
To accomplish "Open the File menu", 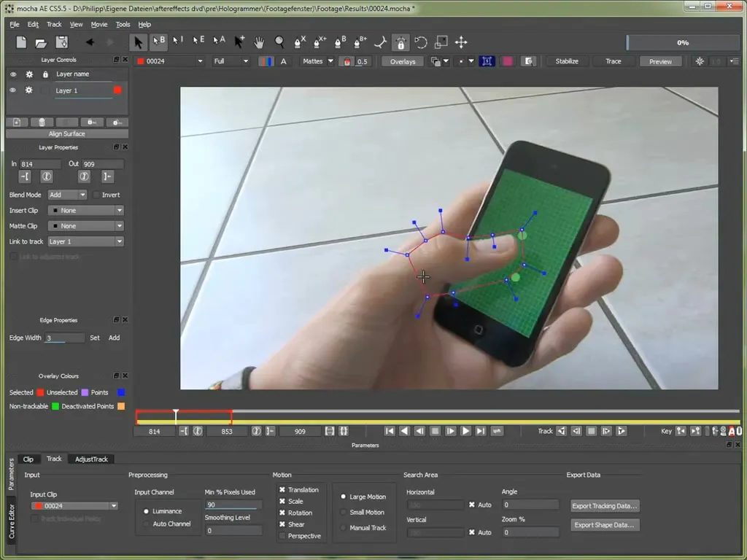I will [x=15, y=24].
